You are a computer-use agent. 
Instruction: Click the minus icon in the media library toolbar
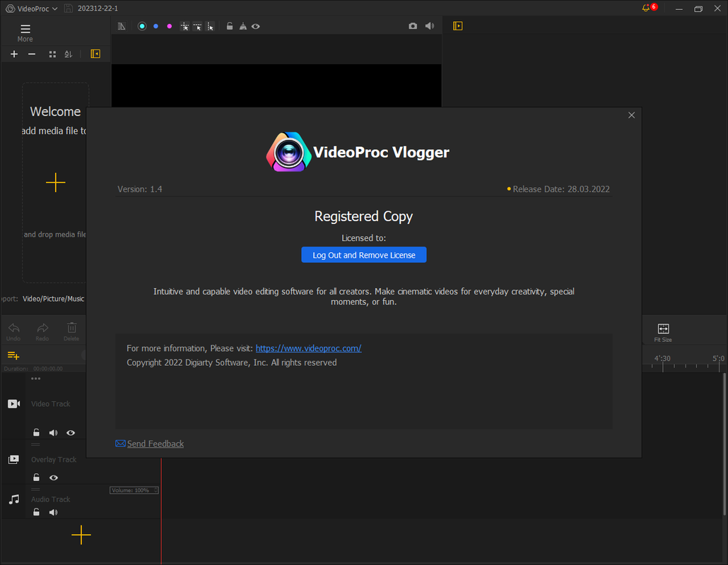[32, 54]
